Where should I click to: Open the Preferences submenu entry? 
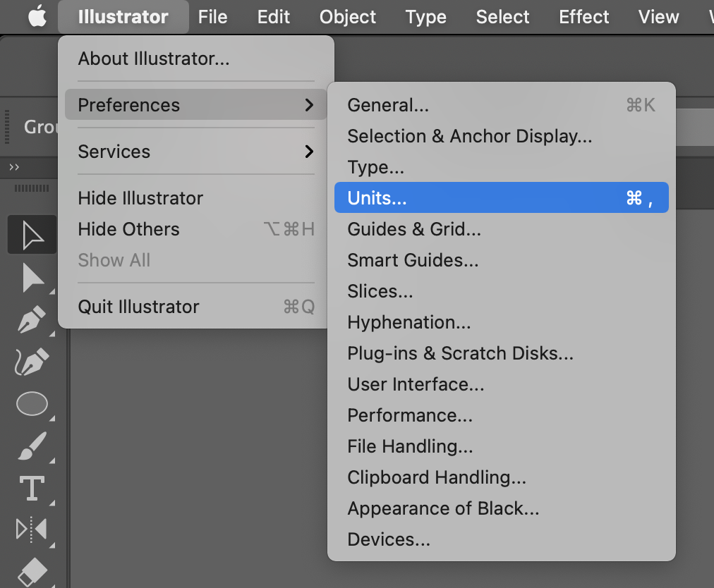tap(196, 105)
